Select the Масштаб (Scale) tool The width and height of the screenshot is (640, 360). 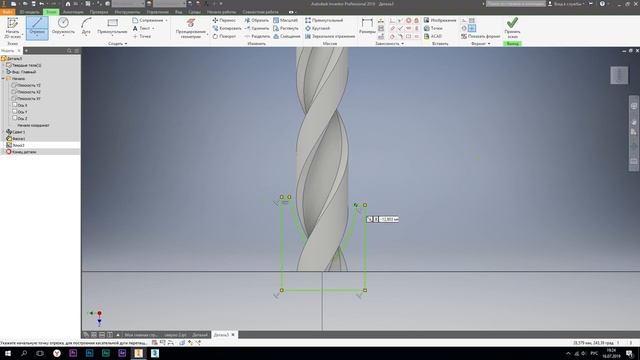tap(285, 20)
